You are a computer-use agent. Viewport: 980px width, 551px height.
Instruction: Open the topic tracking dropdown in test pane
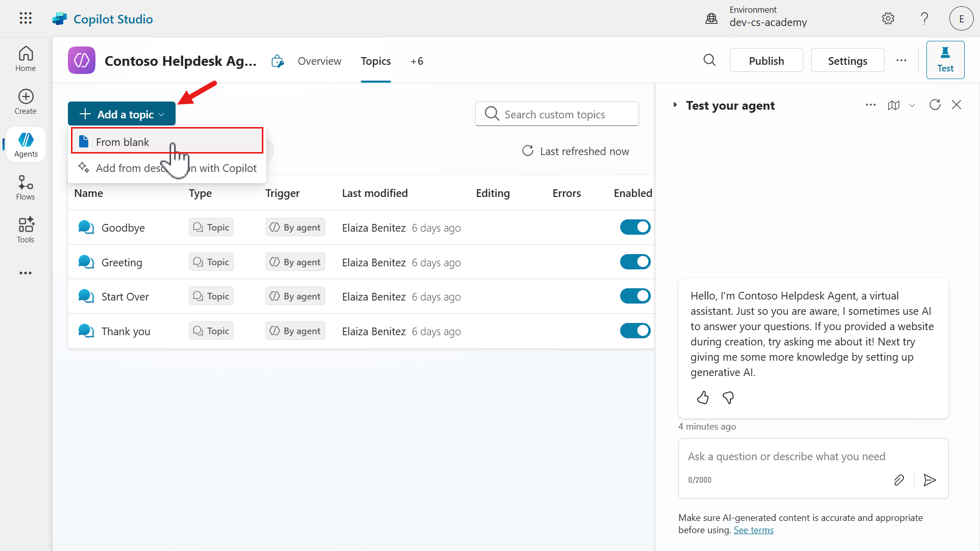coord(913,106)
